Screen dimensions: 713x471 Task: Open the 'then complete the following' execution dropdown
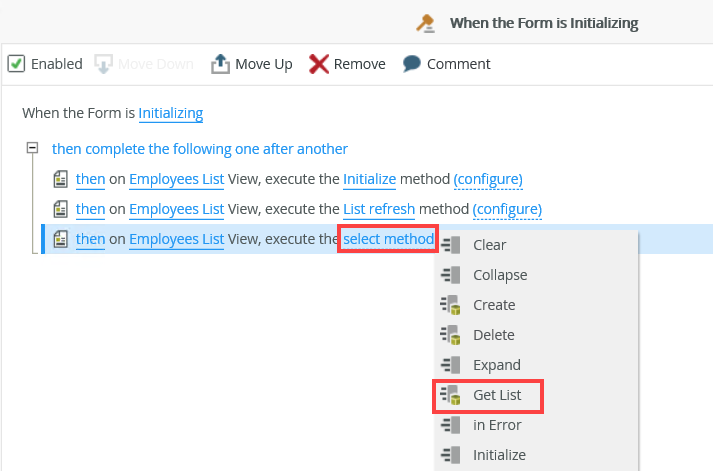pos(200,149)
